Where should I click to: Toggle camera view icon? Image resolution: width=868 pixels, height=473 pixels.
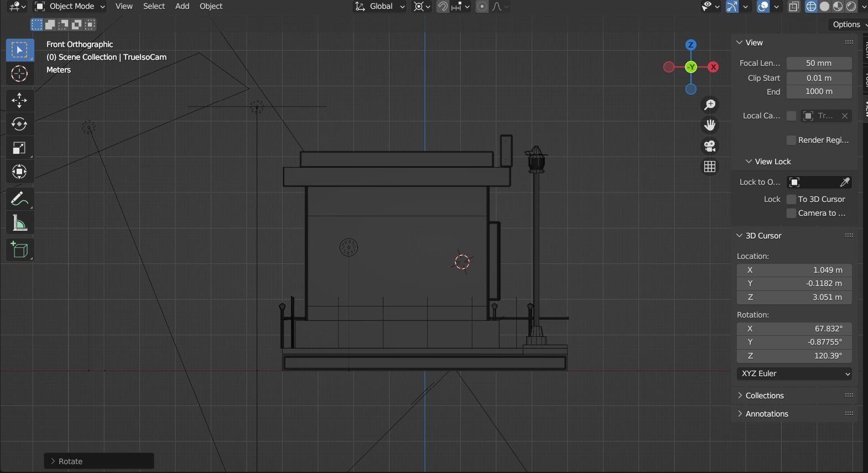coord(710,145)
